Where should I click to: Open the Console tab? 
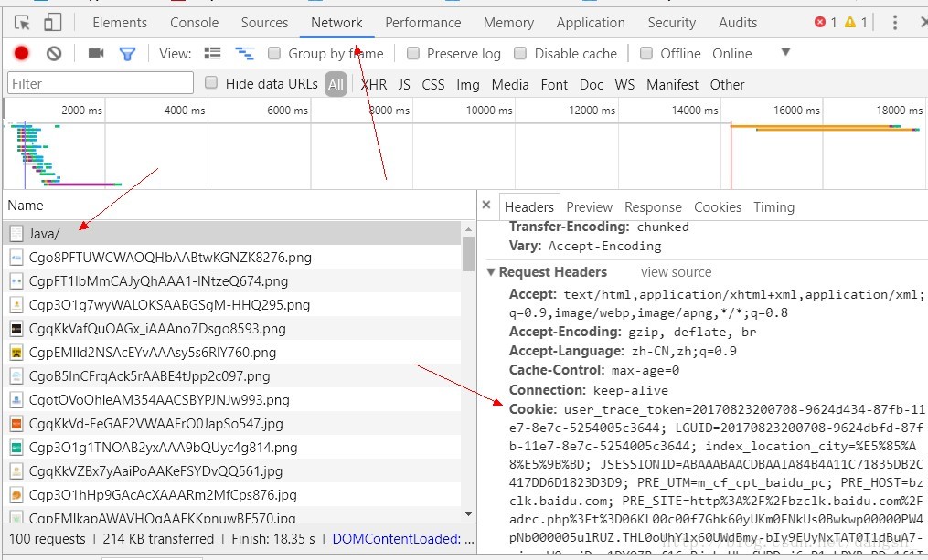[x=194, y=23]
